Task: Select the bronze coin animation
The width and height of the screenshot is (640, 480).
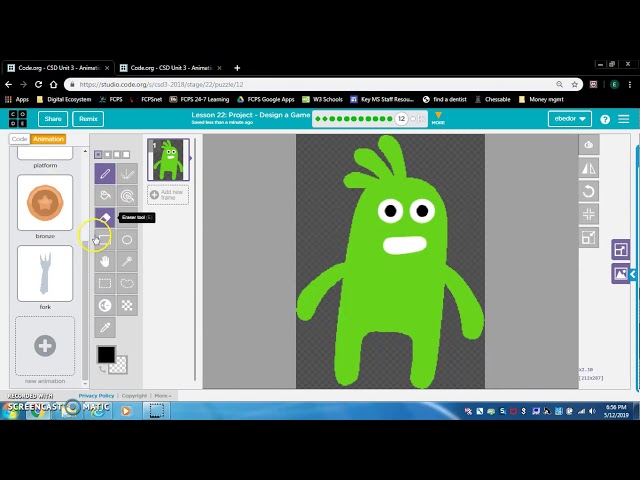Action: 45,202
